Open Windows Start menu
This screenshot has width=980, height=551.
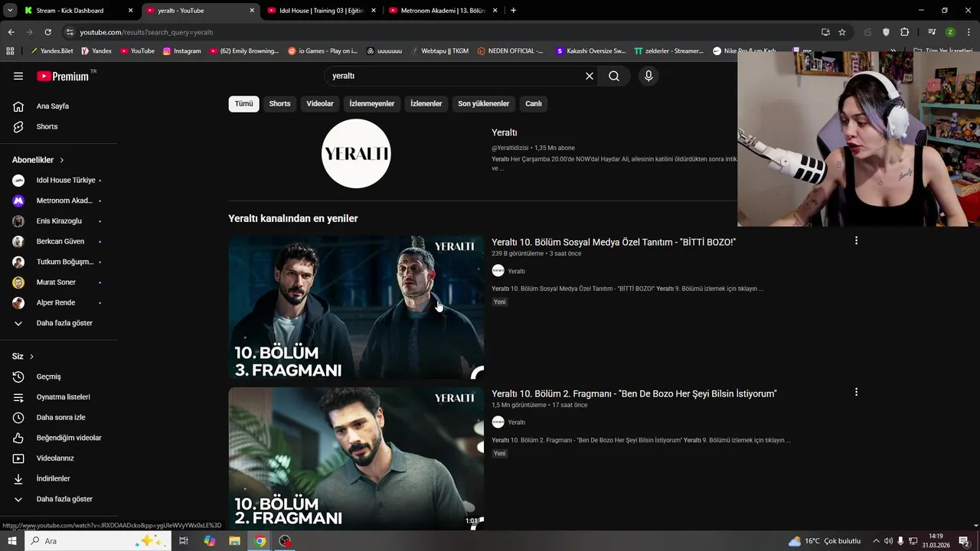click(x=11, y=541)
